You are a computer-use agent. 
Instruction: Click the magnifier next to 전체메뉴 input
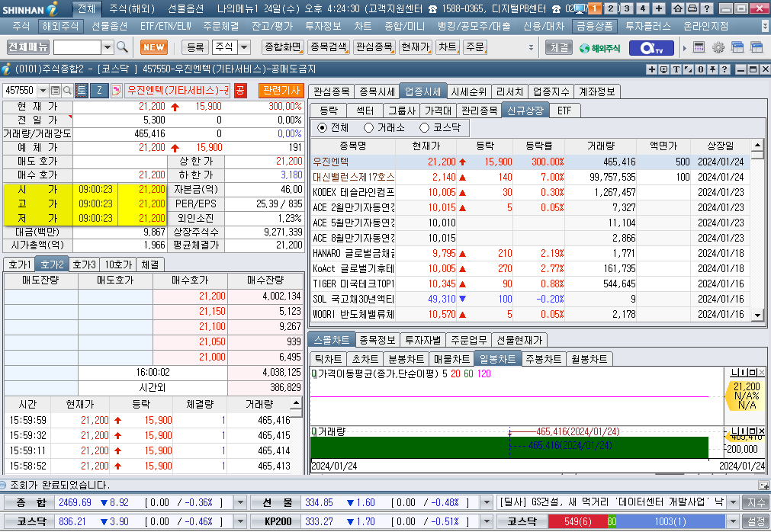[x=123, y=47]
